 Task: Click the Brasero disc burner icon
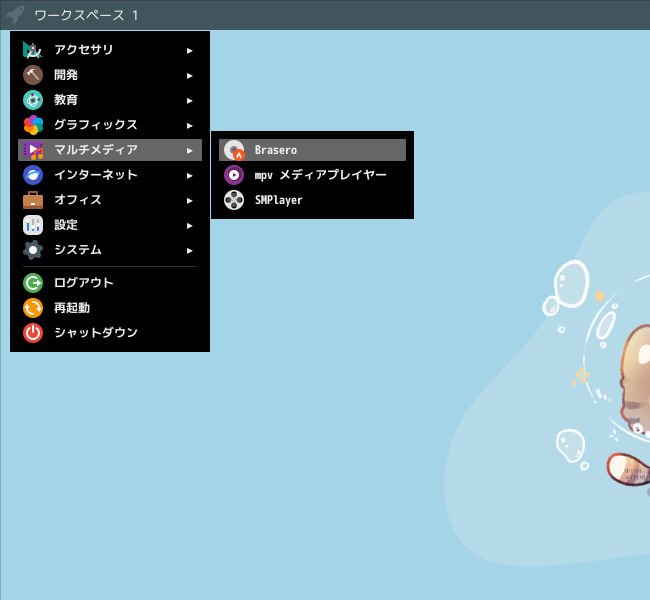(x=234, y=150)
